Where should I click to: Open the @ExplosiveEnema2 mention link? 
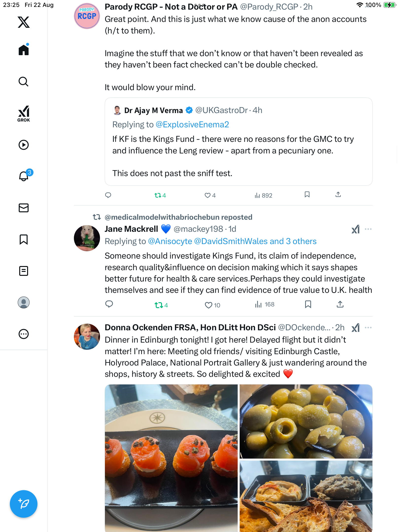192,125
